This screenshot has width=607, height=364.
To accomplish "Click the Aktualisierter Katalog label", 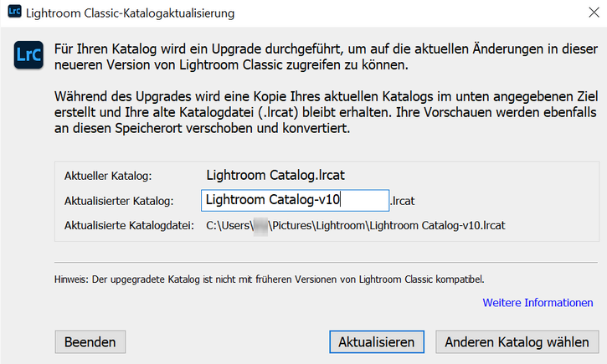I will (x=118, y=201).
